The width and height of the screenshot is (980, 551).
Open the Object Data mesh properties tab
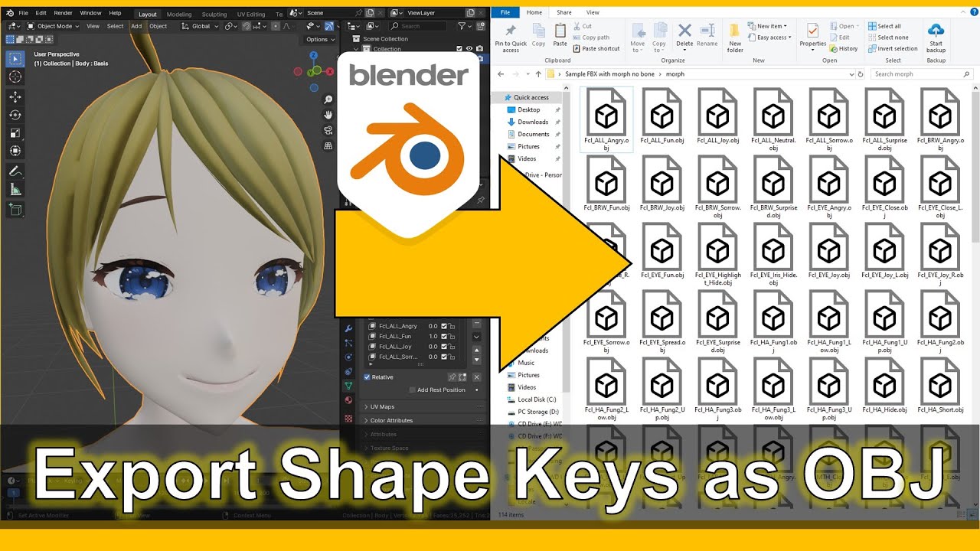click(349, 386)
